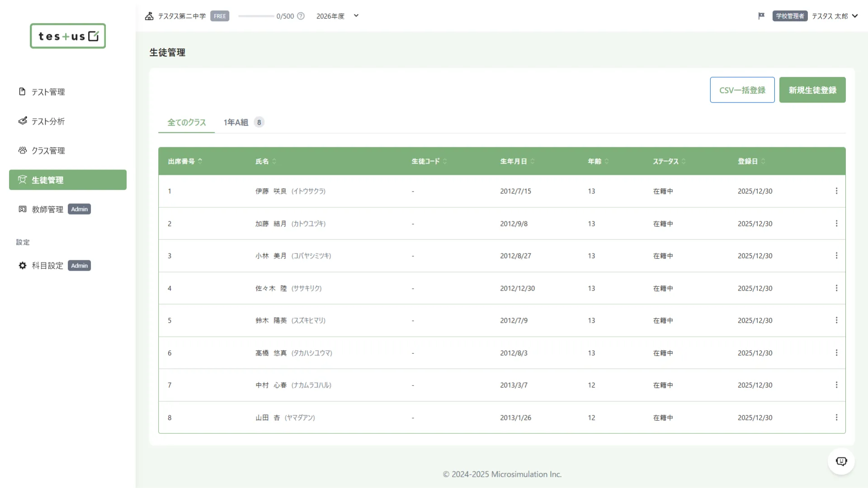868x488 pixels.
Task: Sort by ステータス column
Action: pos(669,161)
